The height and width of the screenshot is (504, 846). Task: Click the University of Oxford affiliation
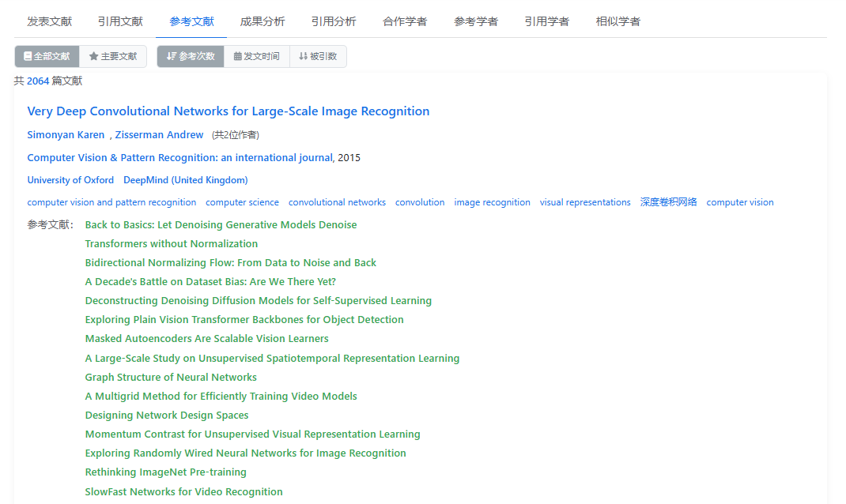pos(70,180)
